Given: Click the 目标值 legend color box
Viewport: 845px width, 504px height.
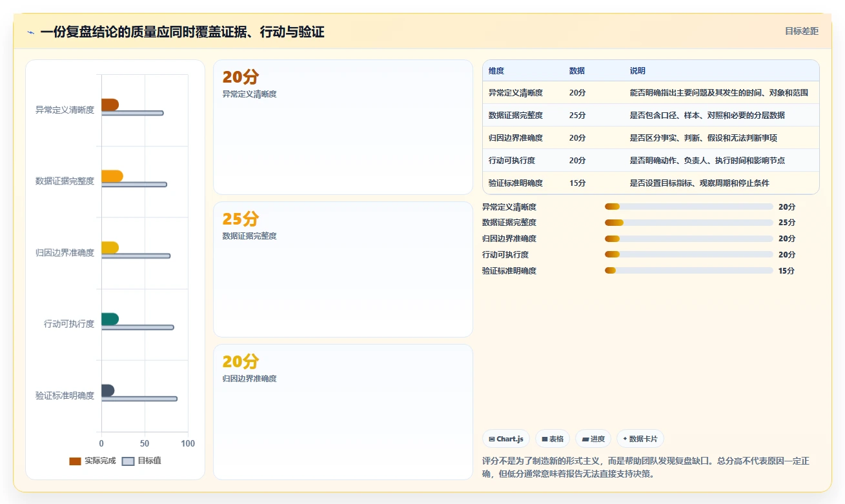Looking at the screenshot, I should (x=128, y=461).
